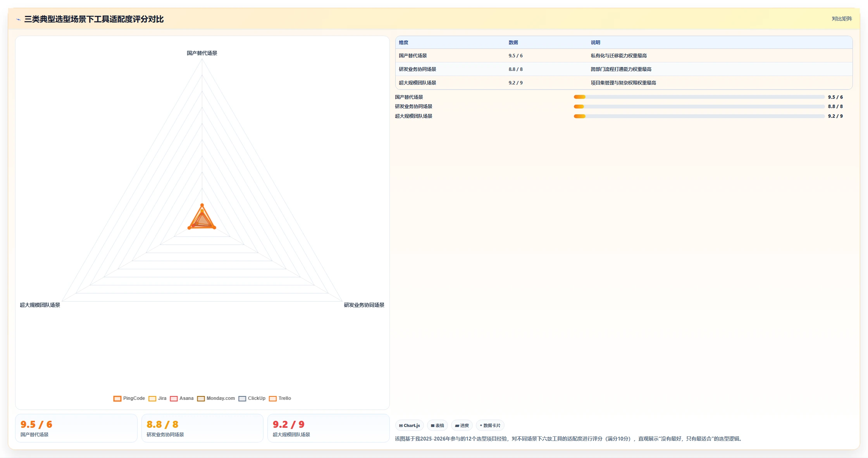Click the 数据 table column header
Screen dimensions: 868x458
pyautogui.click(x=513, y=43)
